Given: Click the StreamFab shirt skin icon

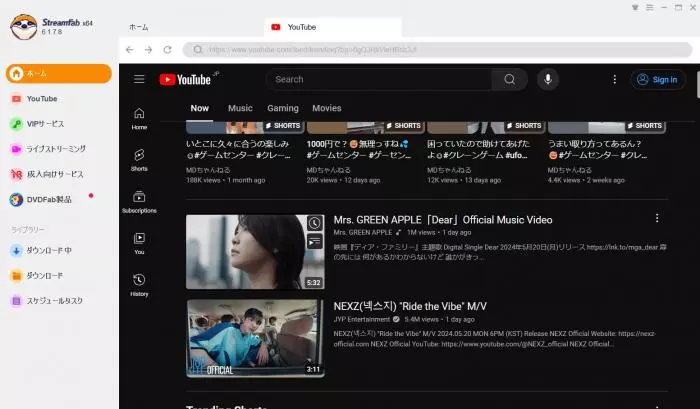Looking at the screenshot, I should pos(635,7).
